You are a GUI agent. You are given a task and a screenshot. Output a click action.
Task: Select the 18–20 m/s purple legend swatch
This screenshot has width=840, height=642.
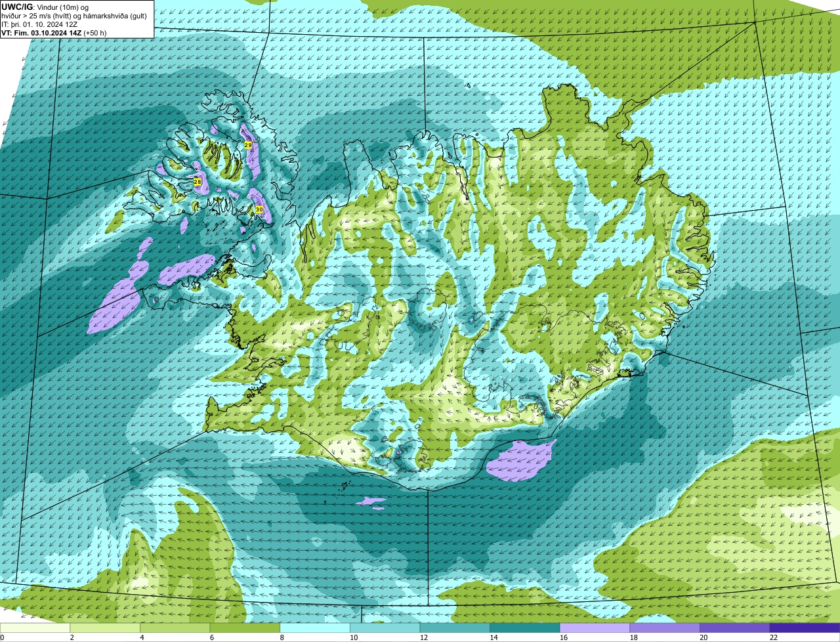[x=665, y=628]
